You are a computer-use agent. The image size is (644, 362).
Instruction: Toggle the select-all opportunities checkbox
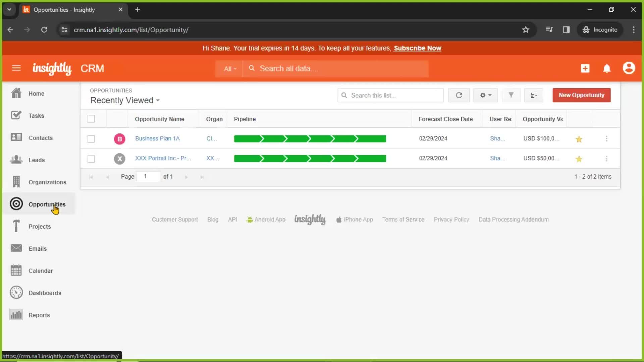tap(91, 118)
